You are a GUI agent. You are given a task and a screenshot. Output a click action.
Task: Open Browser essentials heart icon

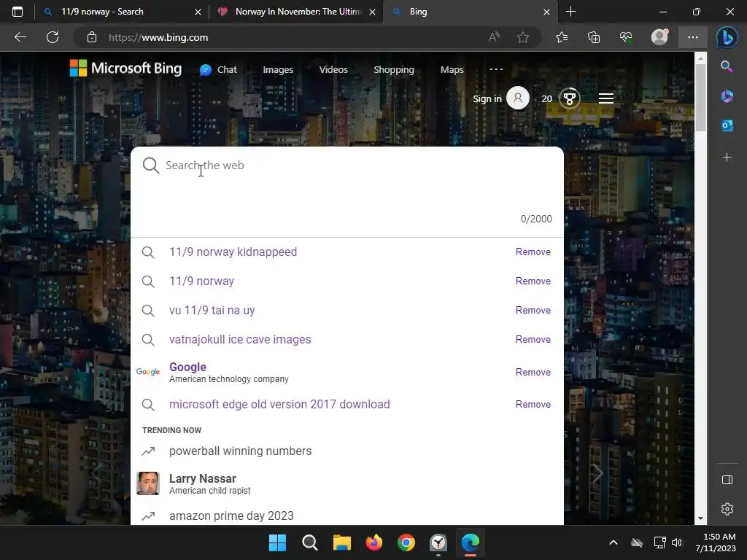pos(626,37)
